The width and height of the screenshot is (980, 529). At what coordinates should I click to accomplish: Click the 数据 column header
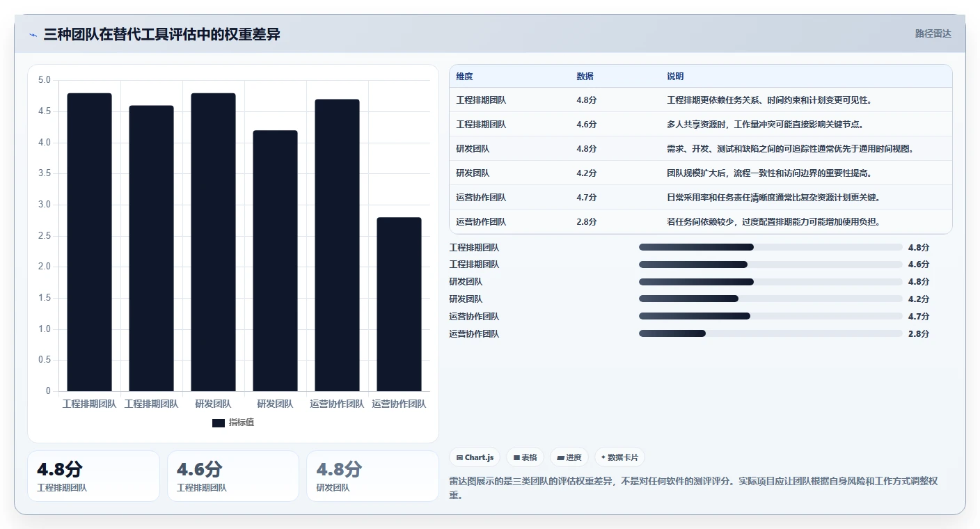pos(585,77)
